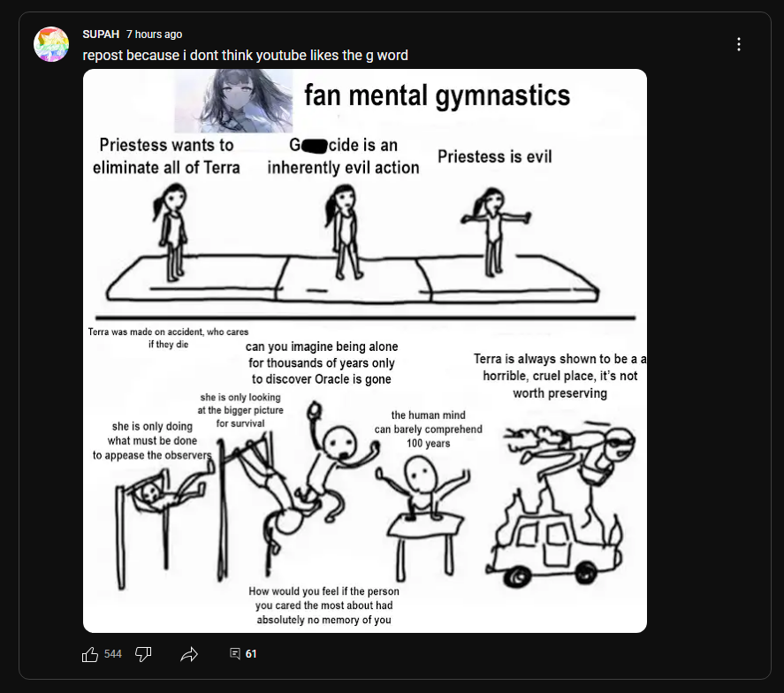Click the 61 comments count

click(x=251, y=654)
